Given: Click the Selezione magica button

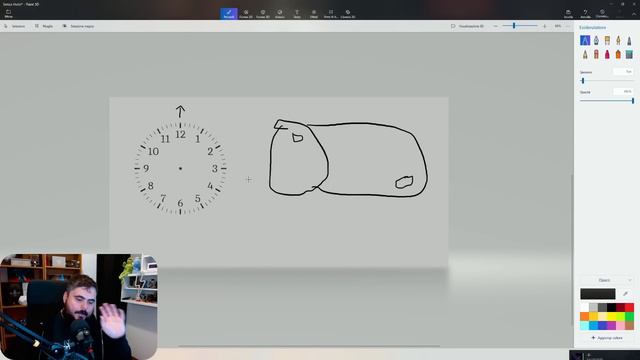Looking at the screenshot, I should 78,26.
